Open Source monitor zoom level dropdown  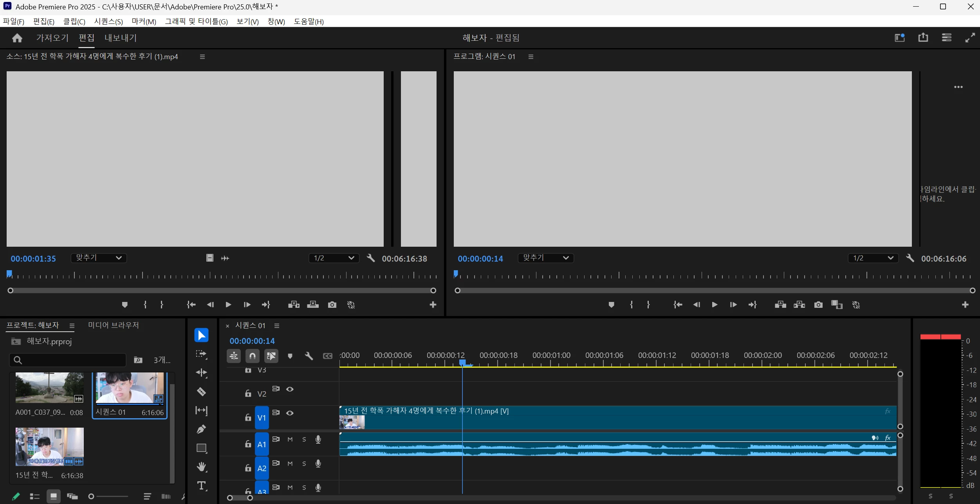click(x=99, y=258)
